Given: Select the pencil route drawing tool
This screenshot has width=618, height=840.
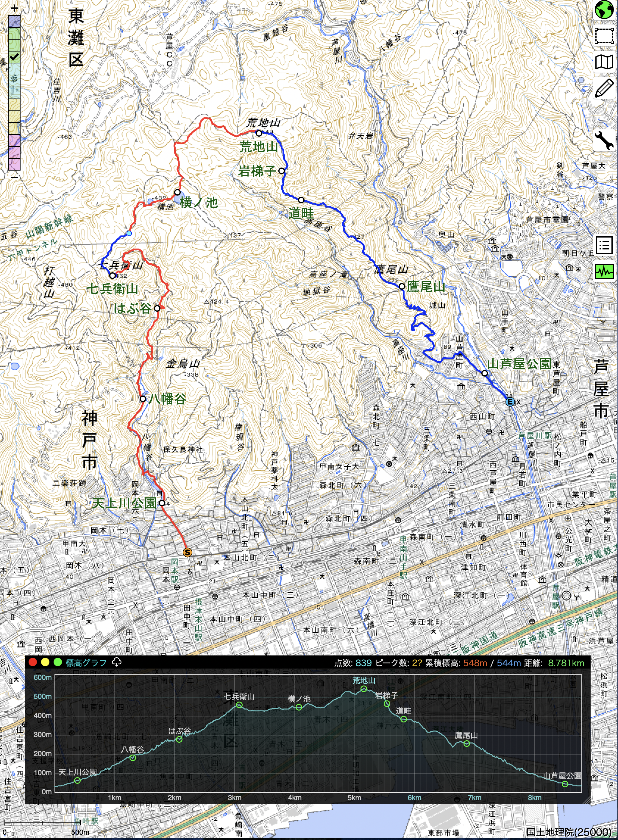Looking at the screenshot, I should [x=604, y=88].
